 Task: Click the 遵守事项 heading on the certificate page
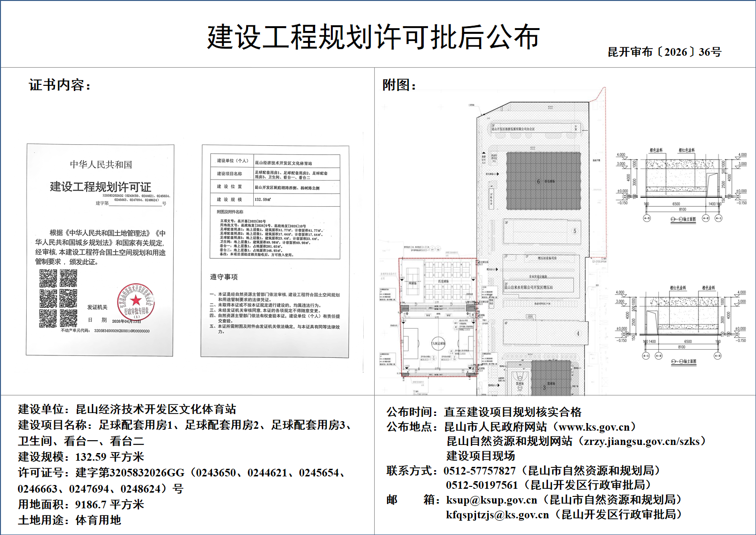pyautogui.click(x=224, y=277)
